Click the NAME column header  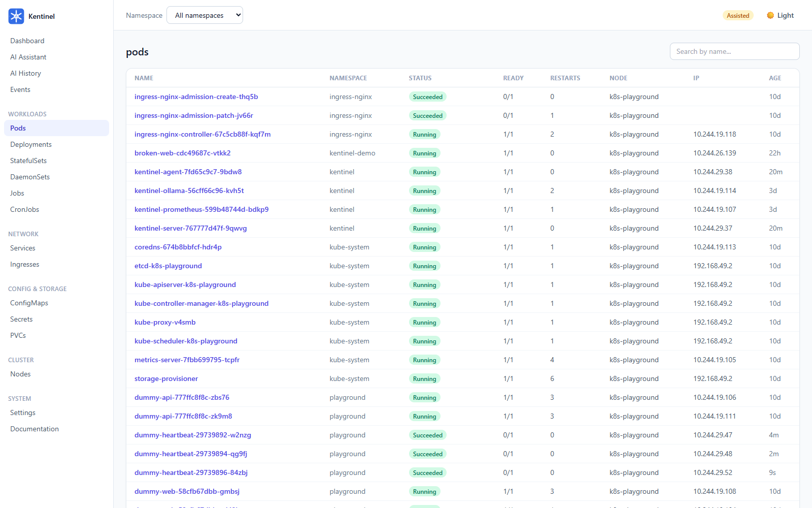click(x=144, y=78)
